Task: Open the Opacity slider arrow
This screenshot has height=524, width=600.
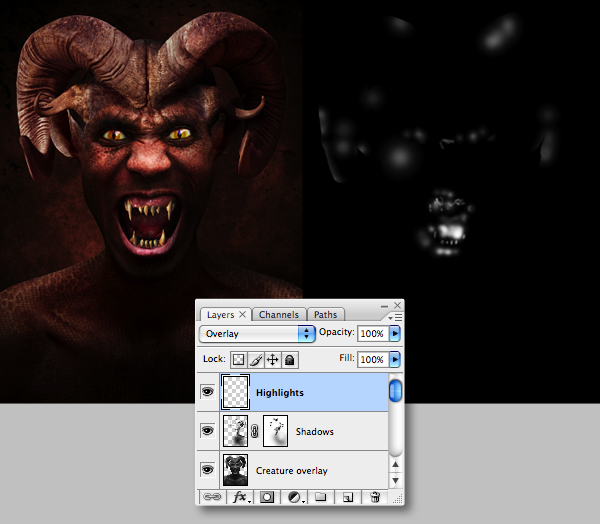Action: (395, 333)
